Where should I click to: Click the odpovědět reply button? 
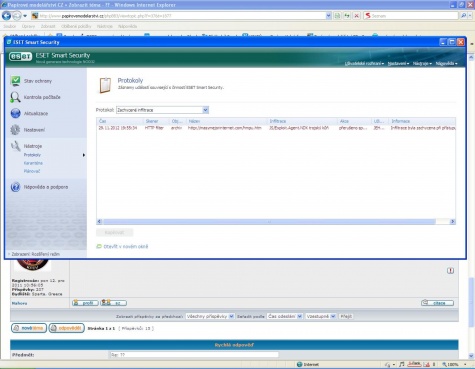(x=66, y=328)
